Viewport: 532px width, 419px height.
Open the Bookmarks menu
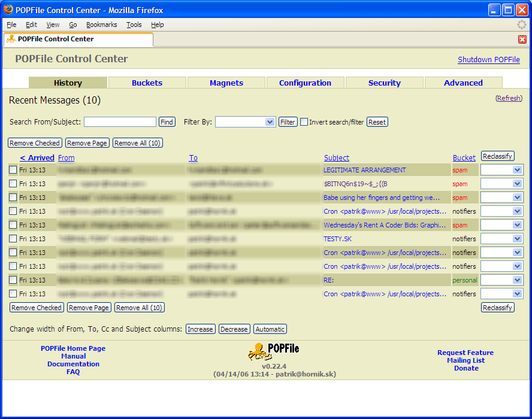tap(101, 25)
